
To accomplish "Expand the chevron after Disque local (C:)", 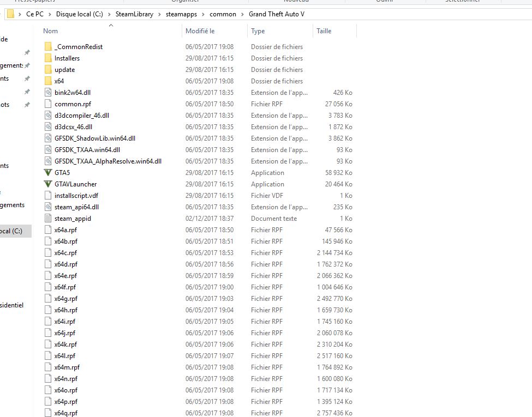I will tap(109, 14).
